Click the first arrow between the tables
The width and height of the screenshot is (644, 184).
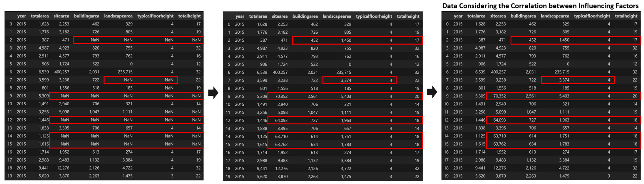213,93
